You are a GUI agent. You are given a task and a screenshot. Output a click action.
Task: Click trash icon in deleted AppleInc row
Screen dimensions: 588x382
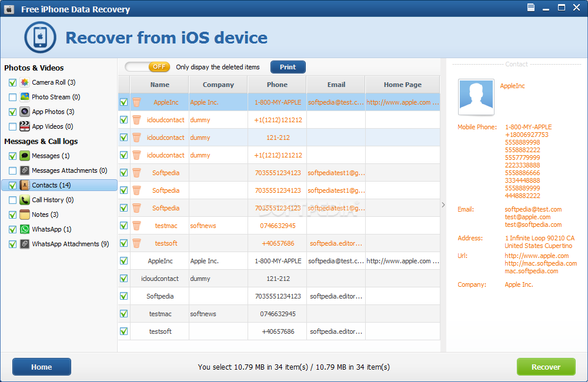(136, 102)
